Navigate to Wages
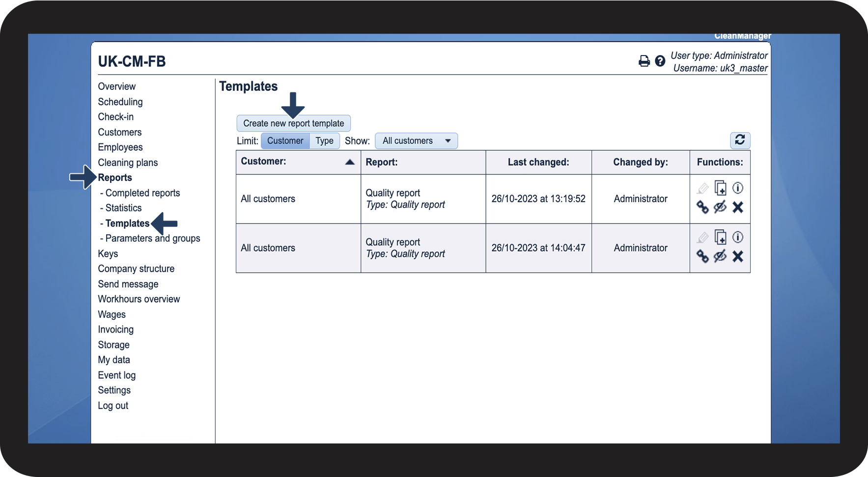868x477 pixels. tap(112, 314)
